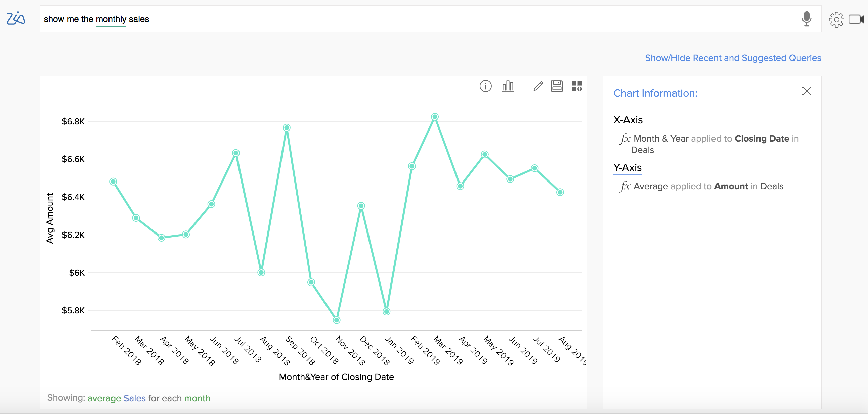The width and height of the screenshot is (868, 414).
Task: Click the 'average' word in Showing summary
Action: pos(104,398)
